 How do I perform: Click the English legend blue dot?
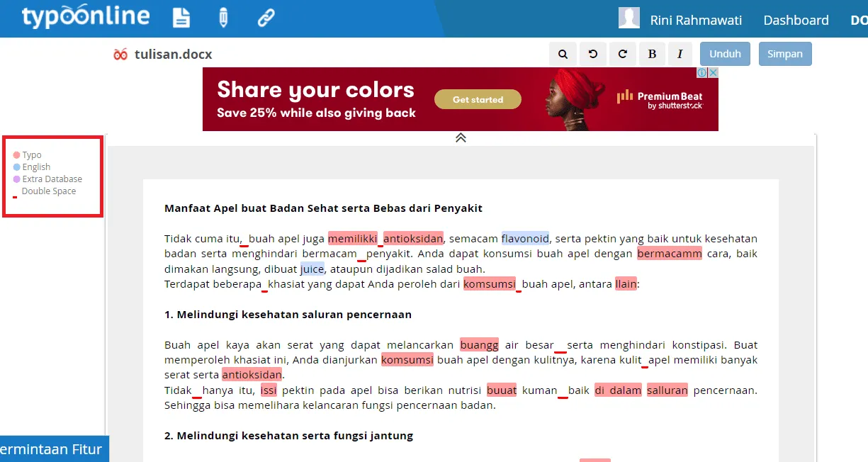pyautogui.click(x=16, y=167)
